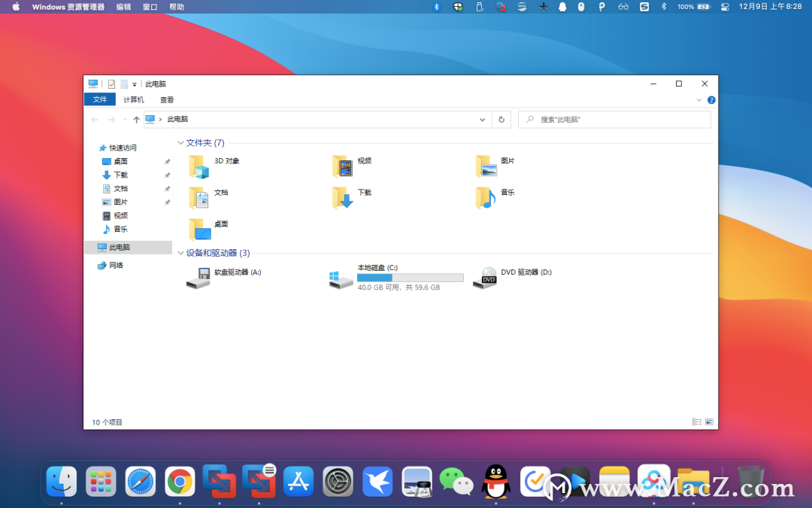The width and height of the screenshot is (812, 508).
Task: Open Launchpad from the Dock
Action: point(101,482)
